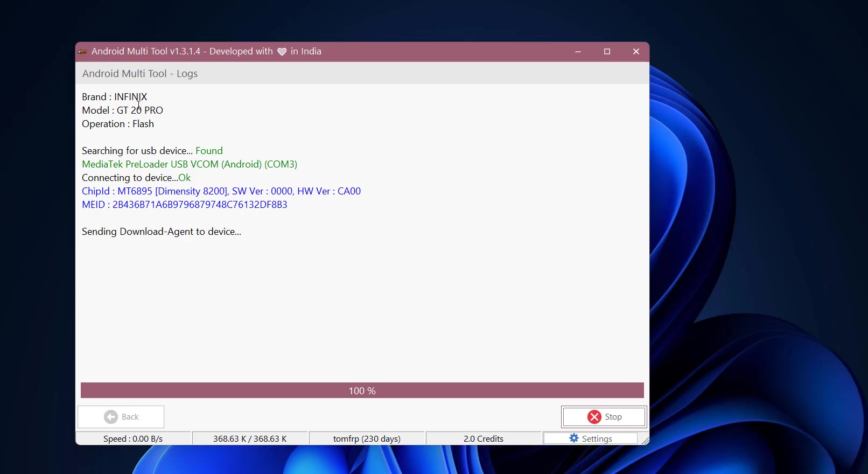The image size is (868, 474).
Task: Stop the flash operation
Action: pos(604,417)
